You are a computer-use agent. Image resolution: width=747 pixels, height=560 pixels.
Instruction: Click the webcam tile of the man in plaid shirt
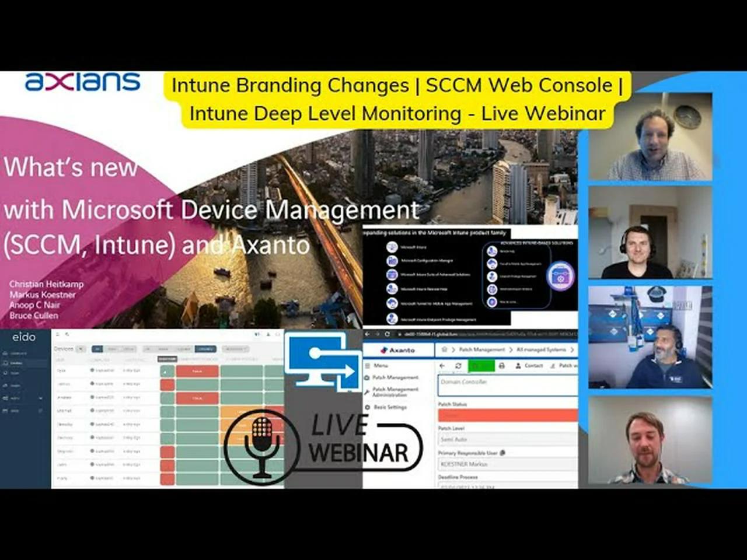pyautogui.click(x=650, y=440)
